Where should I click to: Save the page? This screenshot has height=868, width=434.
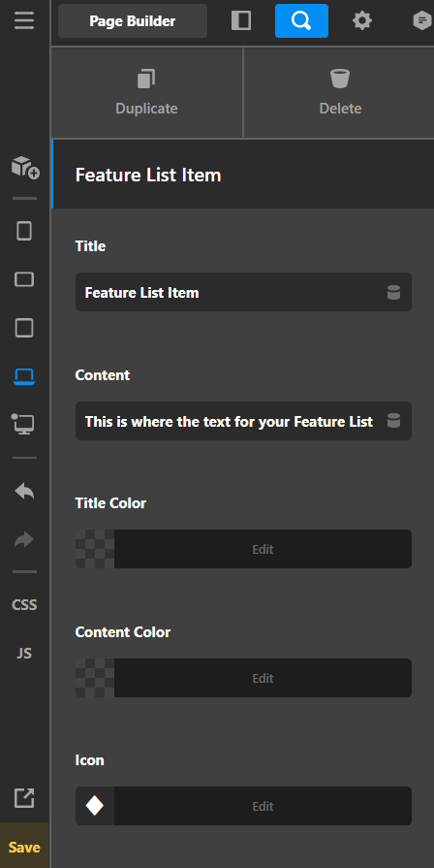[24, 848]
